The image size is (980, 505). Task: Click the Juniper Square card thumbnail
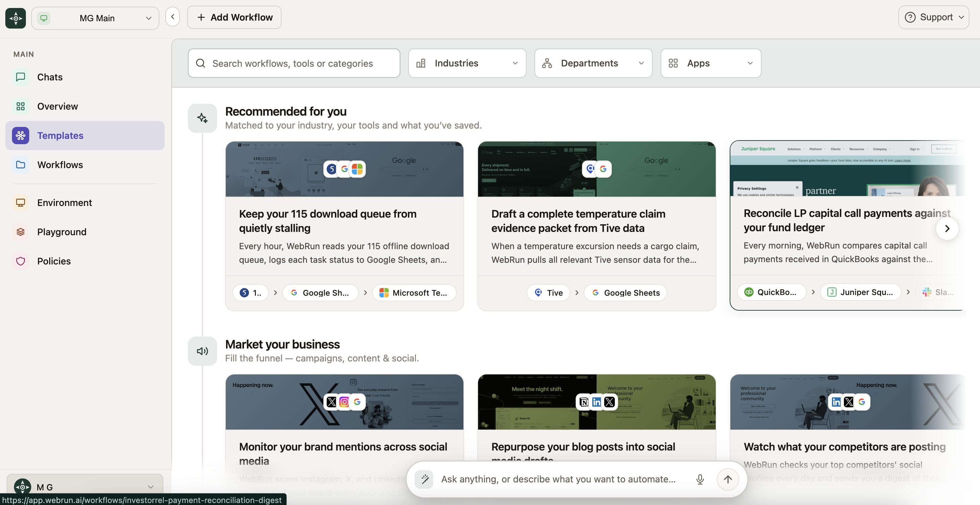(x=848, y=168)
